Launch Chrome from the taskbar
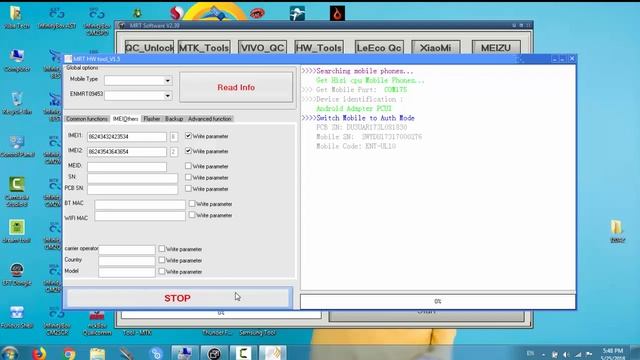Screen dimensions: 640x360 click(x=69, y=353)
